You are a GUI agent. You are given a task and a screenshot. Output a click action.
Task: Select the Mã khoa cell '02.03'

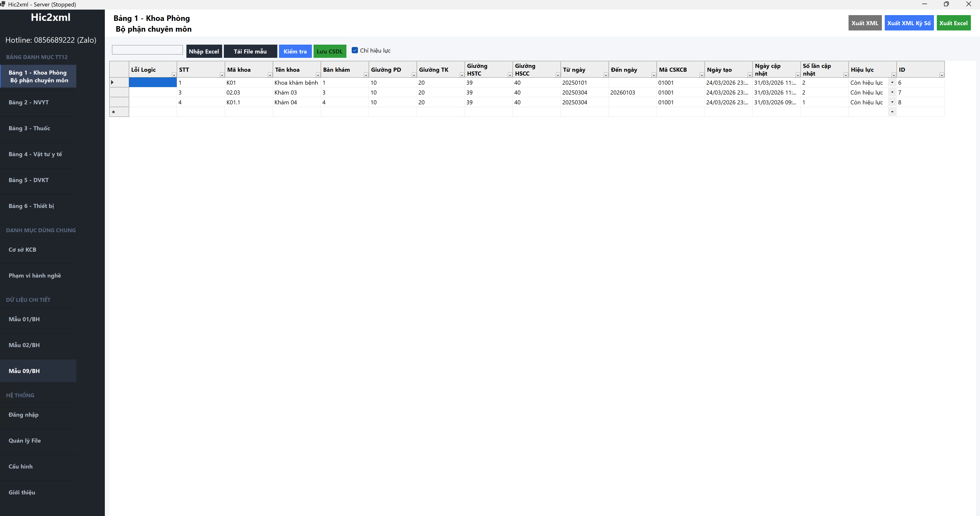[249, 92]
